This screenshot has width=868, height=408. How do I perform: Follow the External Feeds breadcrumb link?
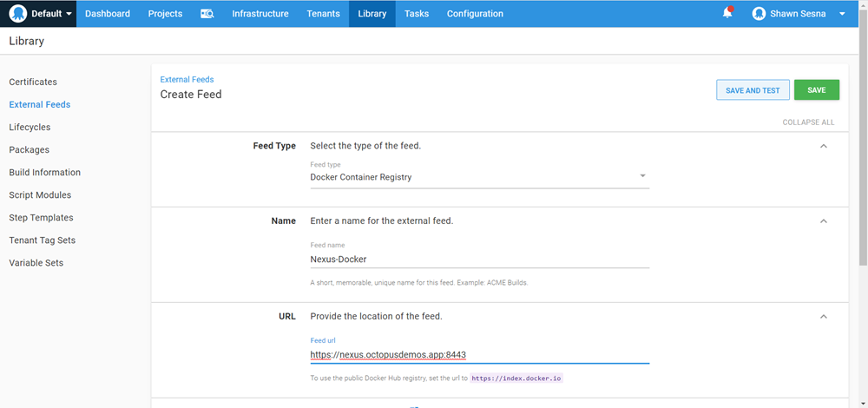tap(187, 80)
